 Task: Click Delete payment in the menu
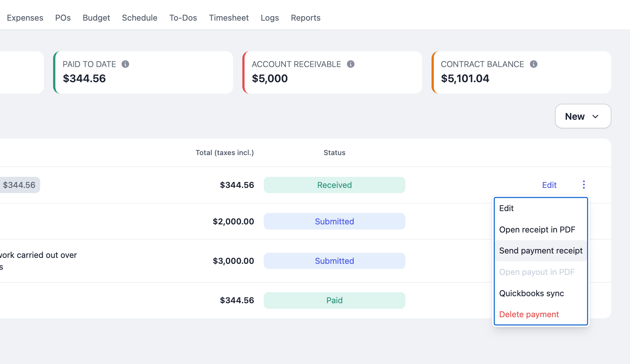point(541,314)
